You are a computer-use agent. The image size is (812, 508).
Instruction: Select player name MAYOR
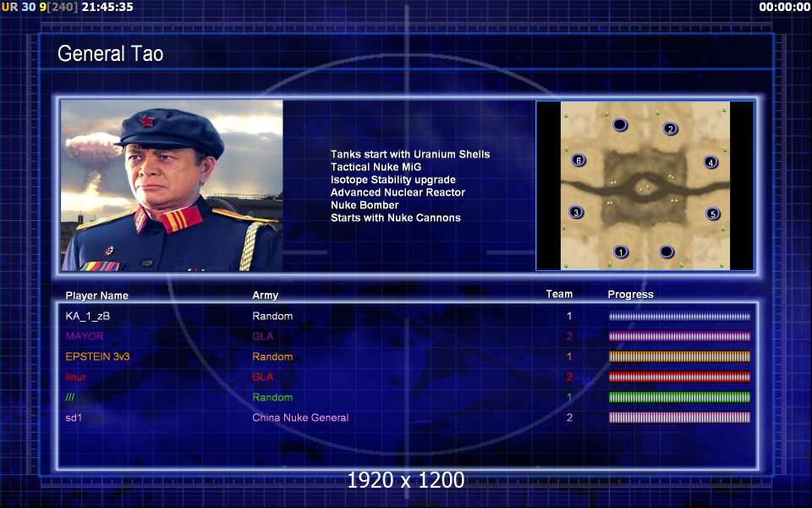(85, 336)
